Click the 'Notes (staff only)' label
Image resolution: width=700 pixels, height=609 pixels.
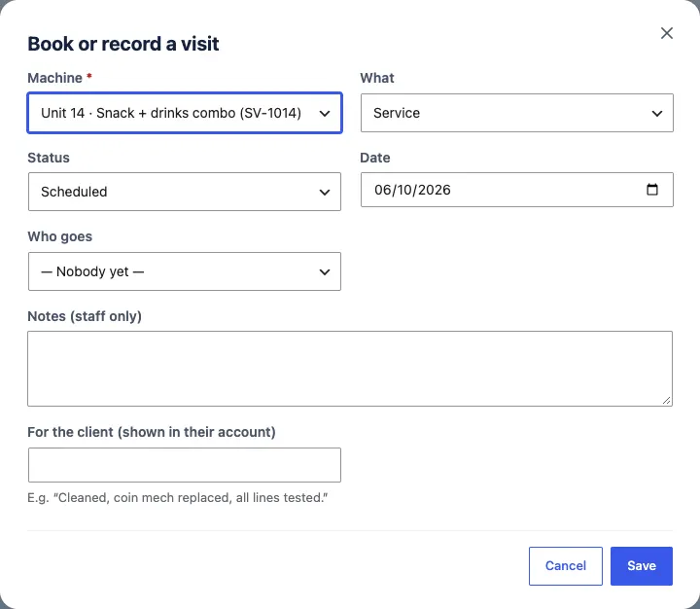click(85, 316)
